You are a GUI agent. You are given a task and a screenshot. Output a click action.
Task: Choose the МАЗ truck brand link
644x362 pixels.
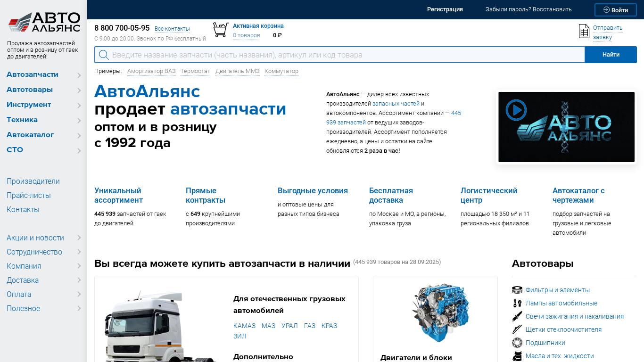tap(268, 326)
